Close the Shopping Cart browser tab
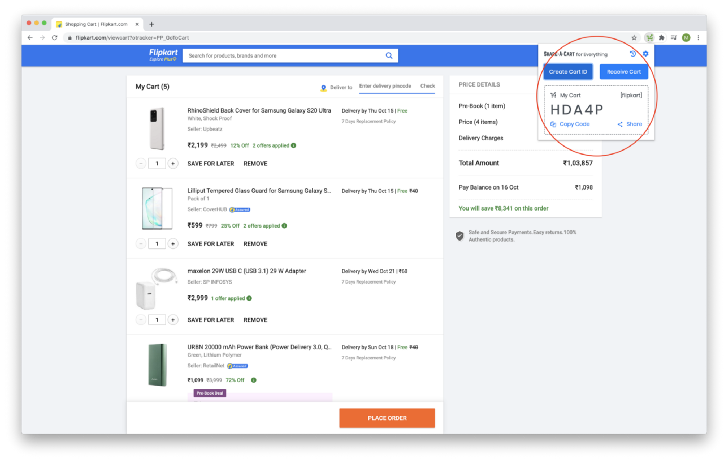This screenshot has height=462, width=728. point(137,24)
